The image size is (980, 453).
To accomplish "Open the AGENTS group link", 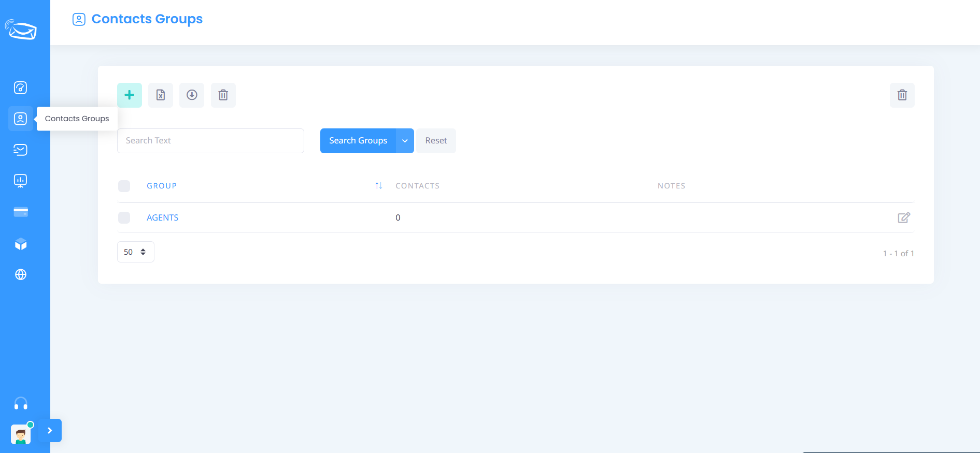I will pyautogui.click(x=163, y=217).
